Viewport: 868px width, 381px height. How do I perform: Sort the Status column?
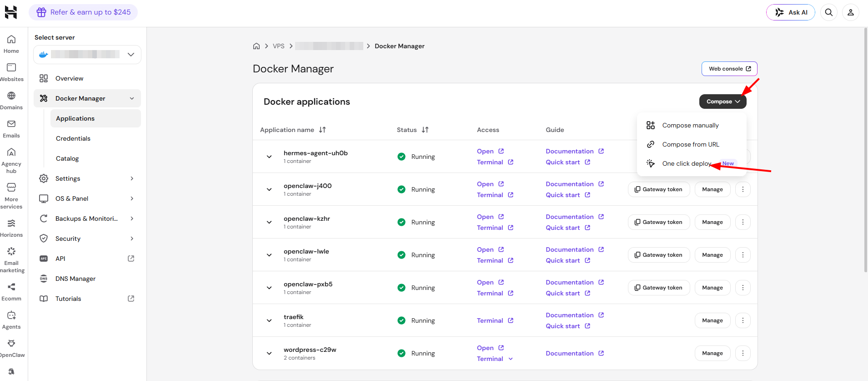[425, 130]
